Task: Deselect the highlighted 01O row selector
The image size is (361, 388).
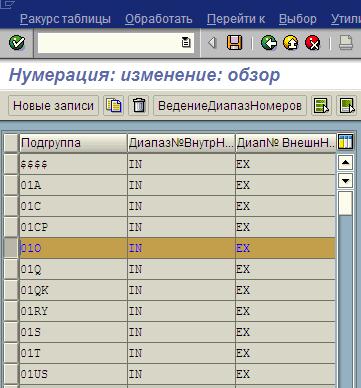Action: (11, 248)
